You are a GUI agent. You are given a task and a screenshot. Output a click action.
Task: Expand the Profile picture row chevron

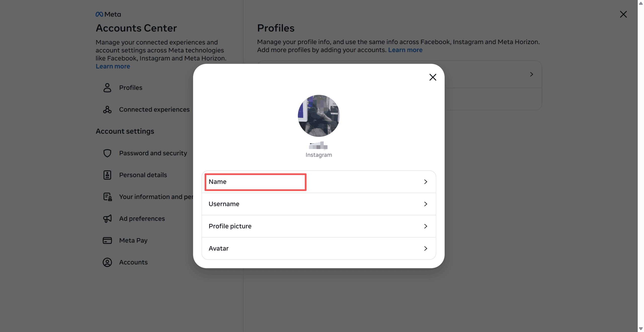click(x=425, y=226)
